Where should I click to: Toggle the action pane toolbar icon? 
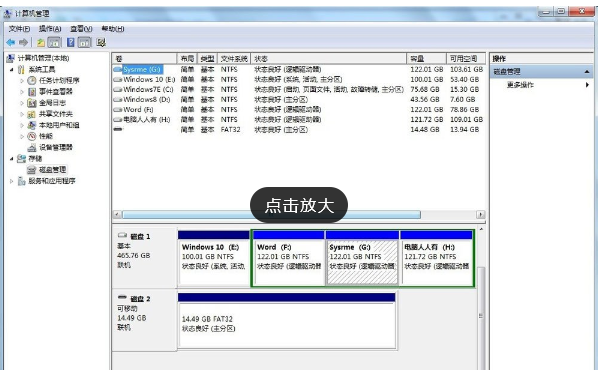click(x=85, y=42)
